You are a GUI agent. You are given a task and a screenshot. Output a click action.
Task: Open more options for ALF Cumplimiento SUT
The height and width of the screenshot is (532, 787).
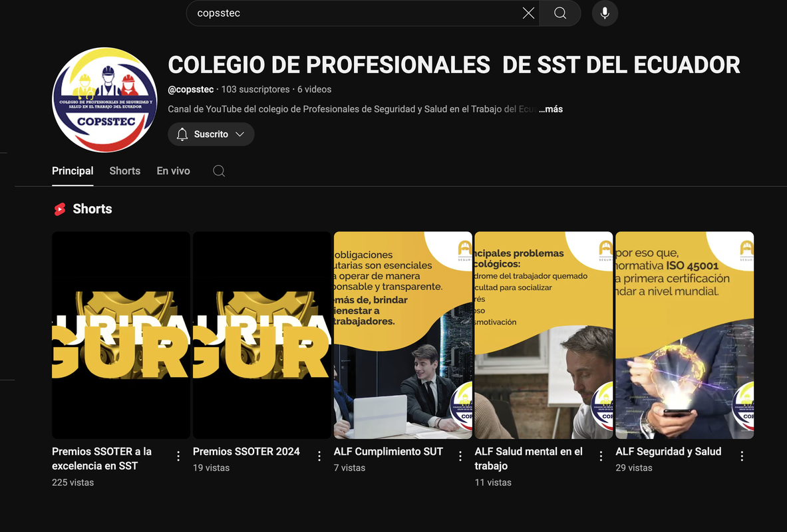click(460, 456)
